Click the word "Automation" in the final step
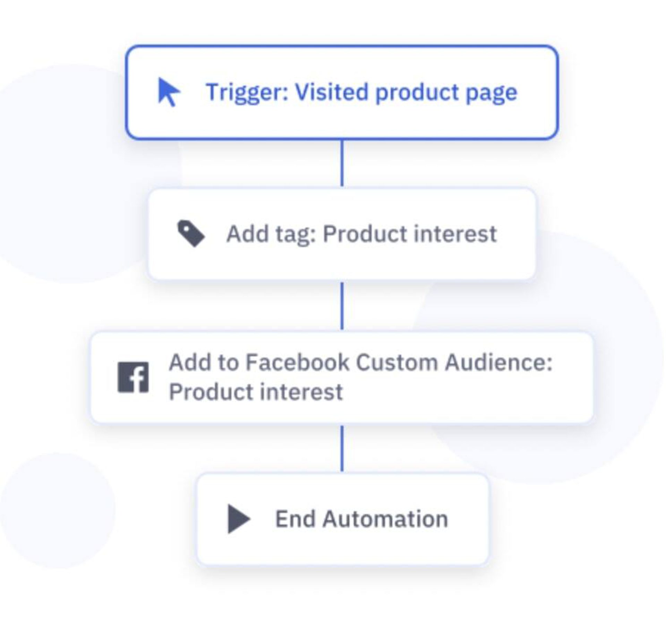 coord(385,519)
